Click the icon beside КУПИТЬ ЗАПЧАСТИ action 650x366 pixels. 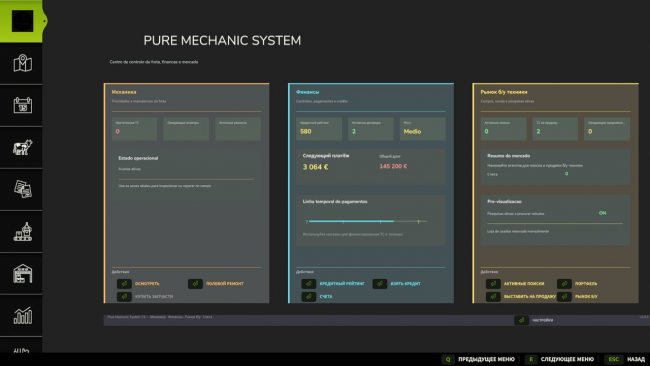pos(124,296)
